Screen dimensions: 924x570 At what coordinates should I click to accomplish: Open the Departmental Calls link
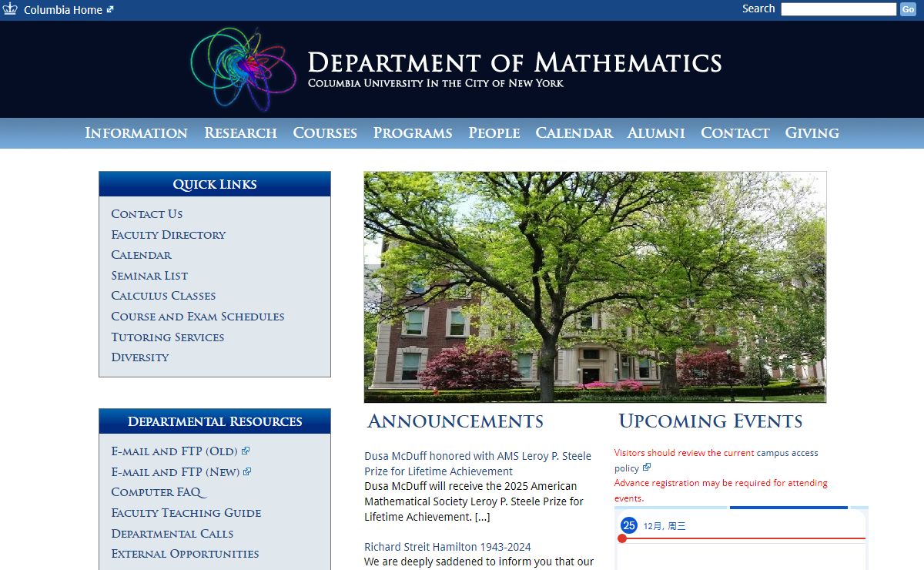[x=172, y=534]
